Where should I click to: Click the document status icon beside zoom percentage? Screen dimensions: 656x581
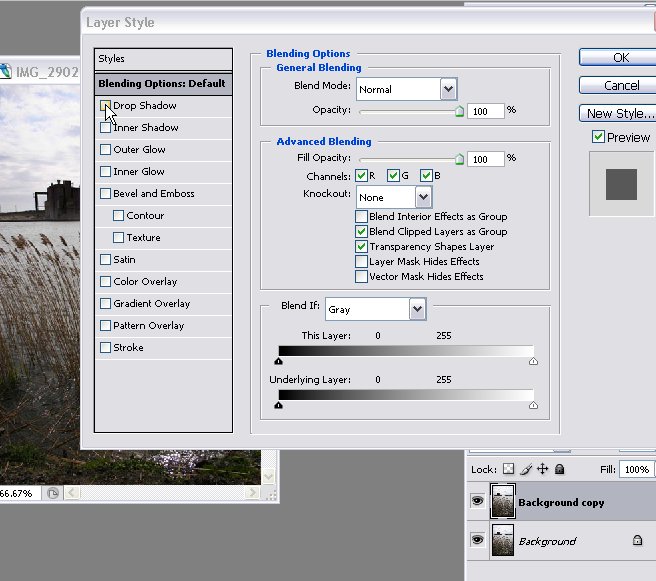coord(54,493)
